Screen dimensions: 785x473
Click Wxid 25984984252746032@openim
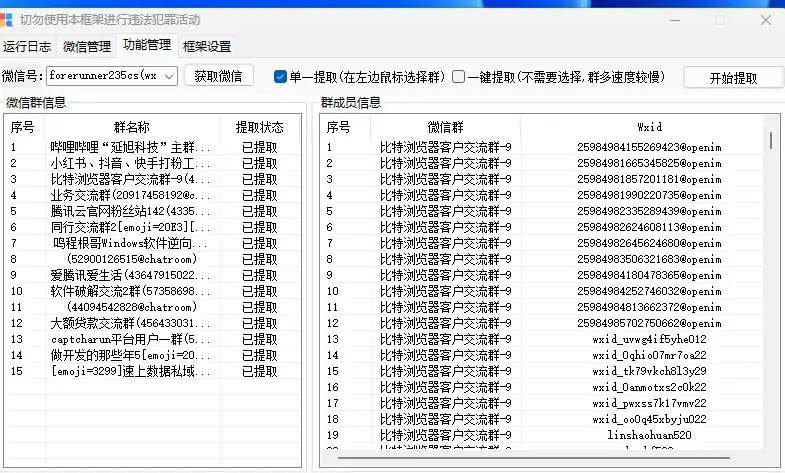(x=649, y=292)
